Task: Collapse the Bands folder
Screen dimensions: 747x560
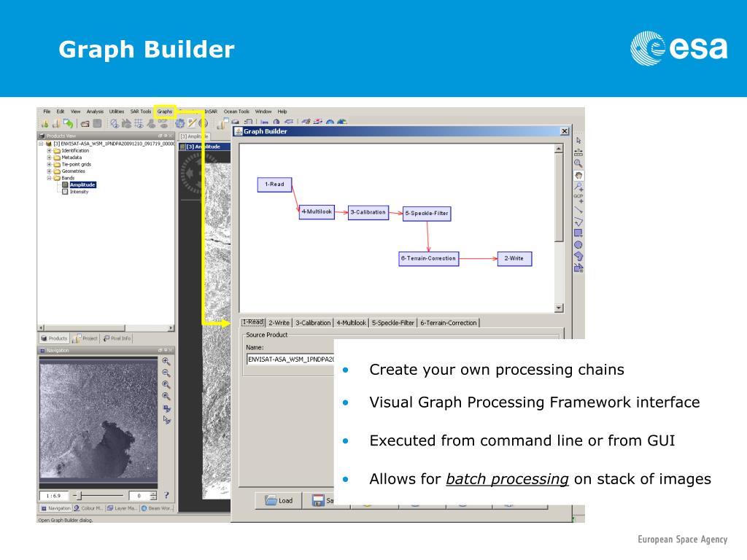Action: (49, 178)
